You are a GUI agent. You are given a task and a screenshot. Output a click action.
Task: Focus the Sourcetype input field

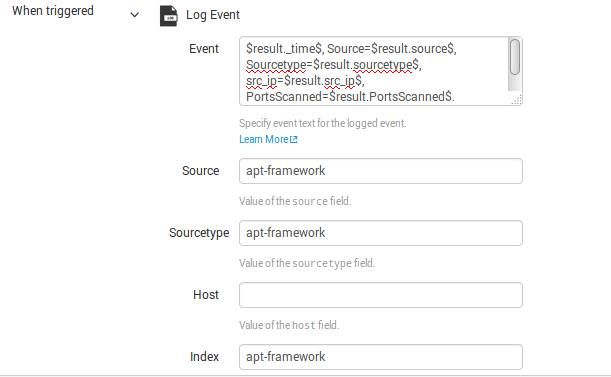381,233
